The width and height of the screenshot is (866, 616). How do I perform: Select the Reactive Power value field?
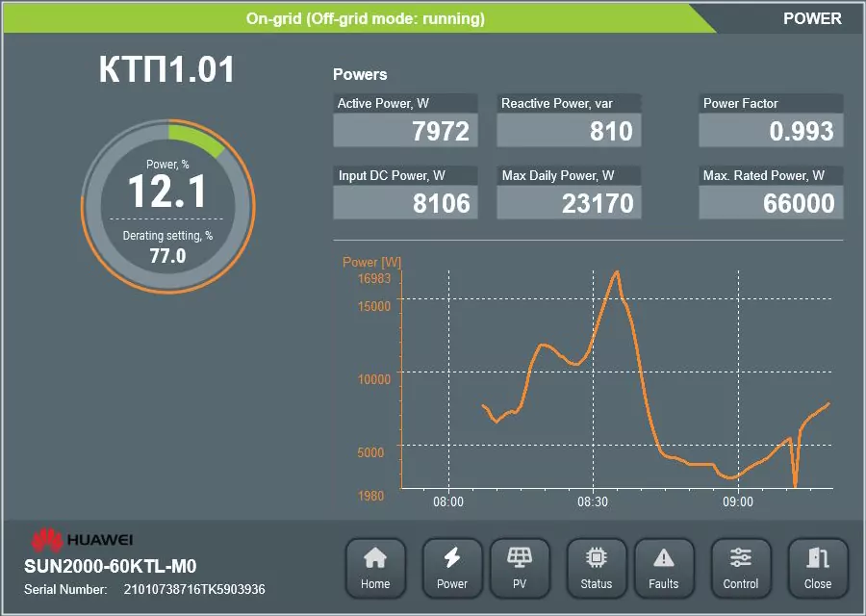coord(569,130)
